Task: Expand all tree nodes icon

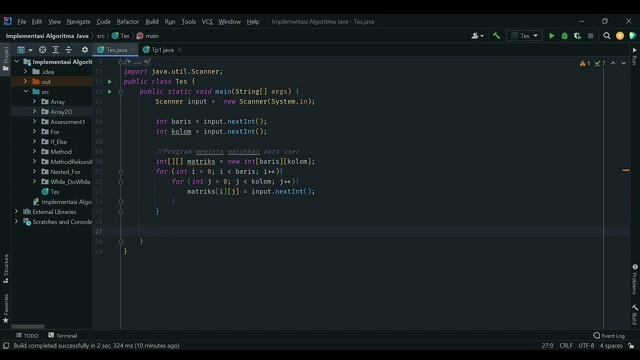Action: (x=56, y=50)
